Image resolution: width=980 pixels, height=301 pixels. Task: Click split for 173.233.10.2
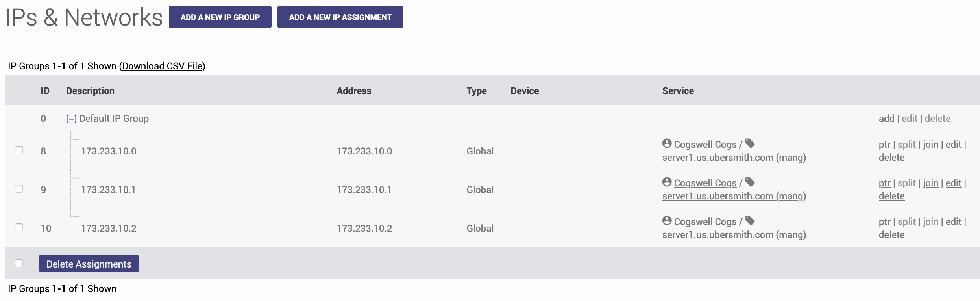pos(907,222)
